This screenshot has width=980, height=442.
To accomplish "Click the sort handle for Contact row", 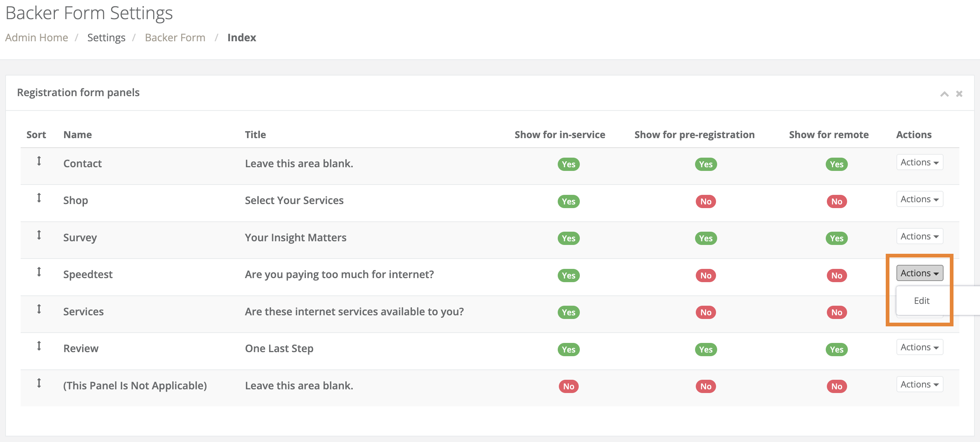I will [x=39, y=161].
